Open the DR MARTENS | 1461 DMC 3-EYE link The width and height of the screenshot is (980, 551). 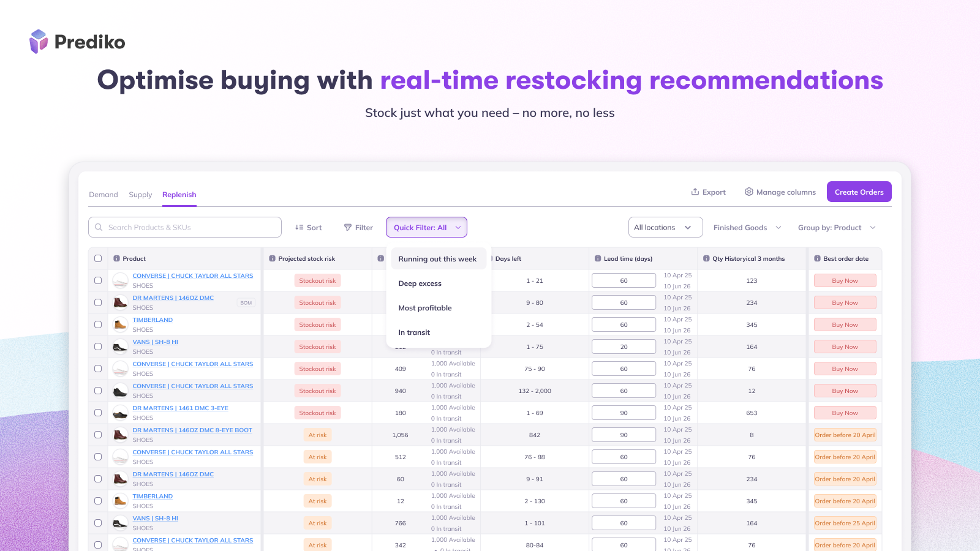click(x=180, y=408)
